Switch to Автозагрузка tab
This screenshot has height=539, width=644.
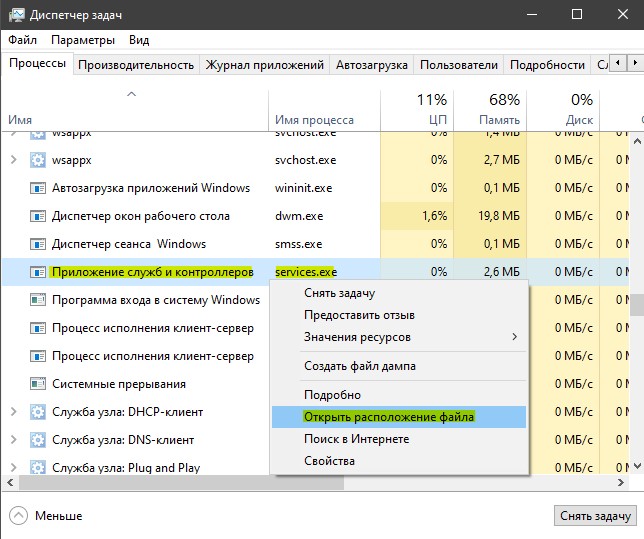tap(372, 65)
